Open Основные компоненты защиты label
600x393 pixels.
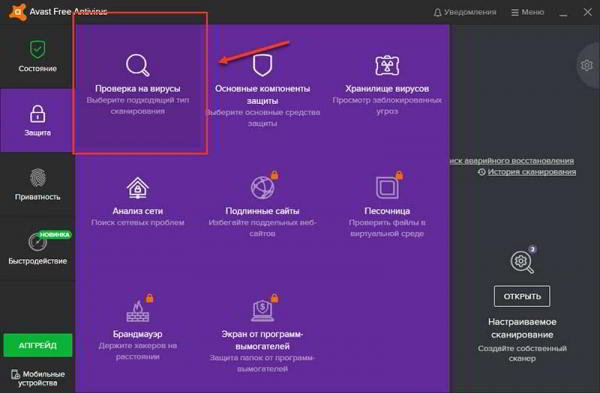pos(262,95)
